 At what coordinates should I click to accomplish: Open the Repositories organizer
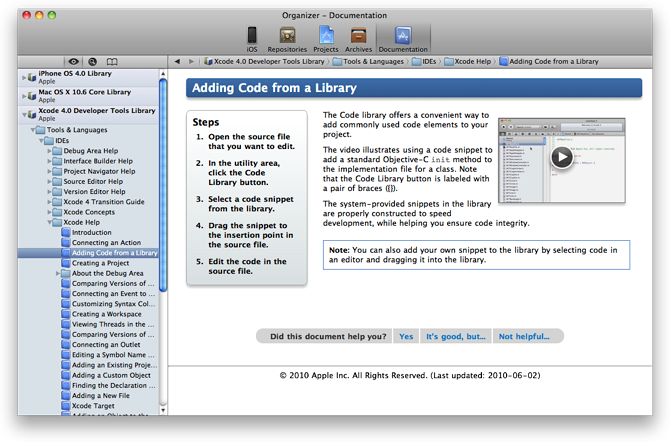point(287,39)
